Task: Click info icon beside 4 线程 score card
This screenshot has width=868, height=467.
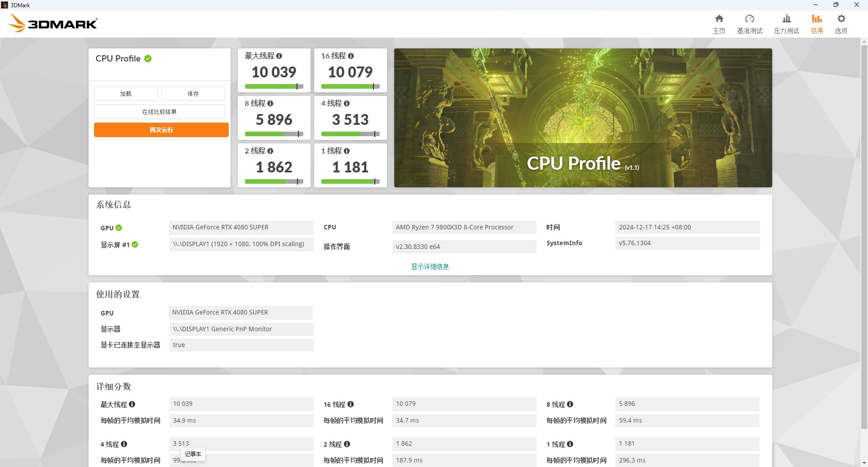Action: pyautogui.click(x=347, y=104)
